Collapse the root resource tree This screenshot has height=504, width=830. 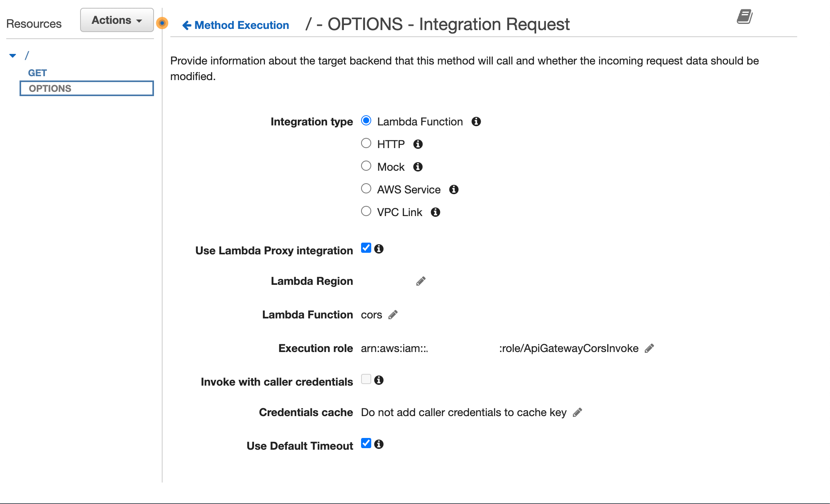coord(13,55)
